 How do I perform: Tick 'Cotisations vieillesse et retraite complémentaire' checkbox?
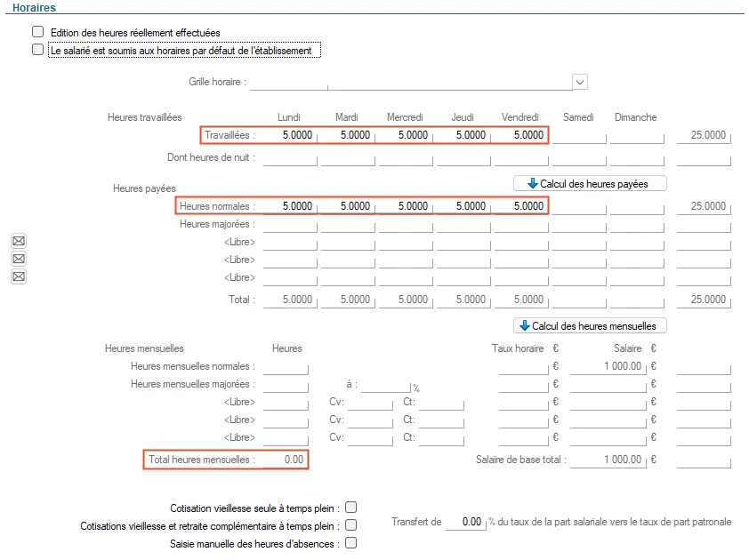coord(350,525)
